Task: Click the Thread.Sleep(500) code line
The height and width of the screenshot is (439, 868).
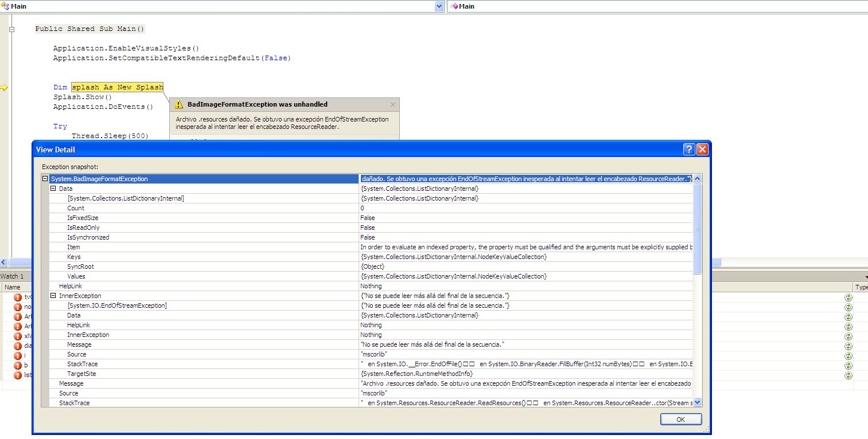Action: pos(110,136)
